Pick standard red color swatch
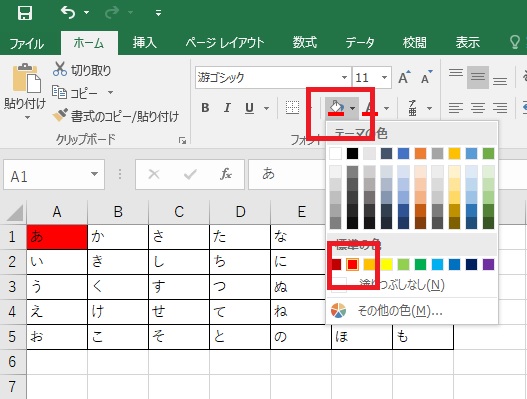 (353, 265)
